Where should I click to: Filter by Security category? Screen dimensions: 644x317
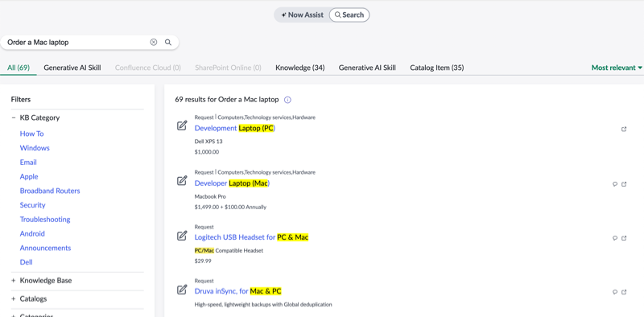[x=32, y=205]
